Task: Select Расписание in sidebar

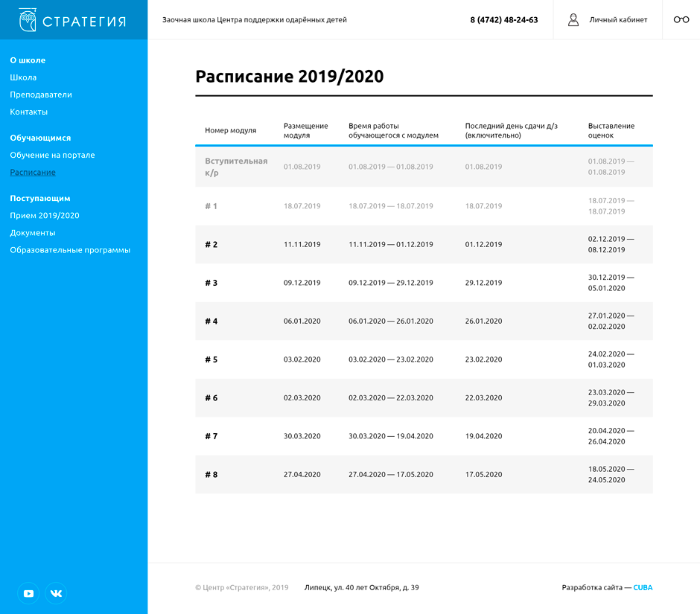Action: coord(33,172)
